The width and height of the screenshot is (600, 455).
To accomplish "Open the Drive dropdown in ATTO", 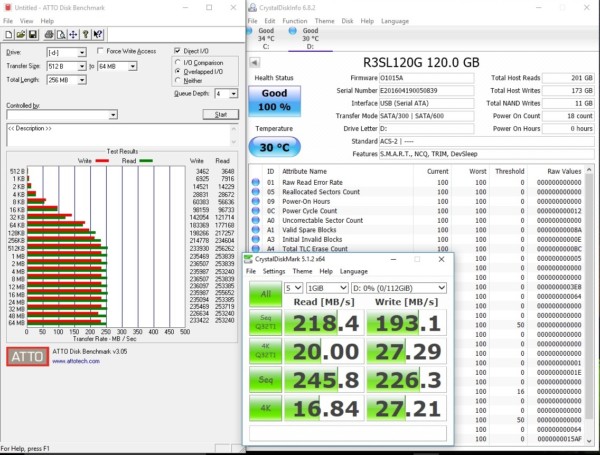I will point(82,52).
